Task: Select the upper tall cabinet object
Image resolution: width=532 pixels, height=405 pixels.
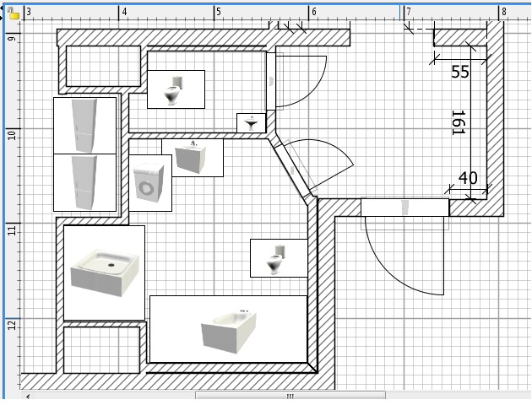Action: [x=84, y=126]
